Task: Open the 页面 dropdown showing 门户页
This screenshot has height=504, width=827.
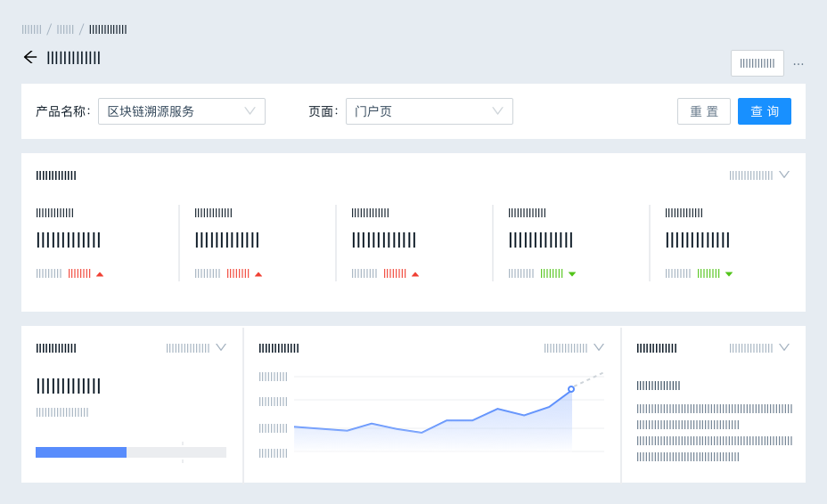Action: [x=430, y=111]
